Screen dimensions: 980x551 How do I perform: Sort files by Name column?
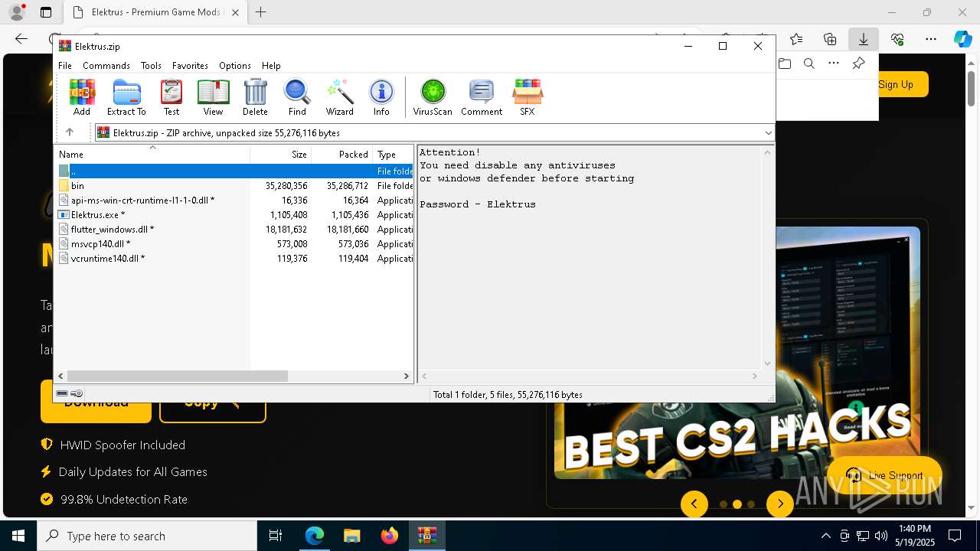[152, 154]
